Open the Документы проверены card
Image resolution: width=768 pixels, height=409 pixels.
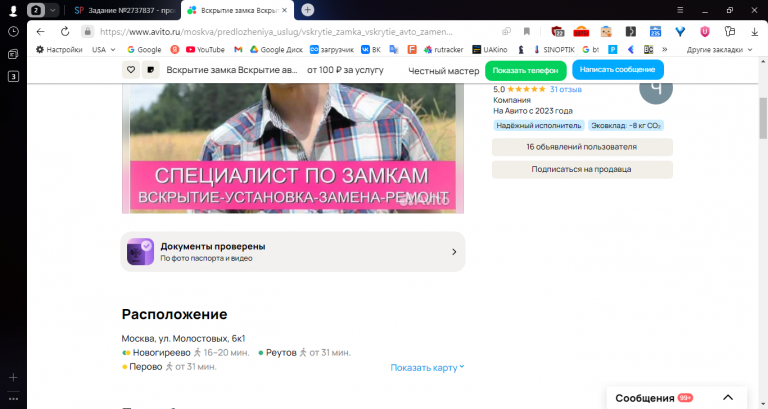coord(293,252)
